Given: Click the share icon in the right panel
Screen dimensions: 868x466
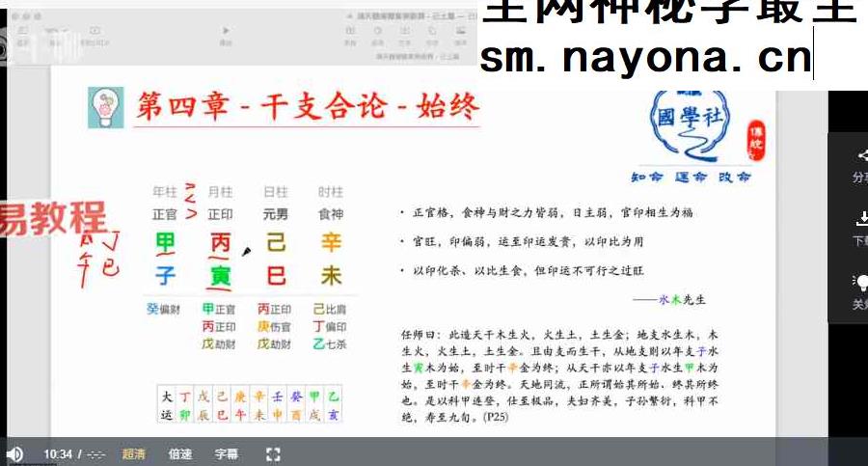Looking at the screenshot, I should (x=862, y=155).
